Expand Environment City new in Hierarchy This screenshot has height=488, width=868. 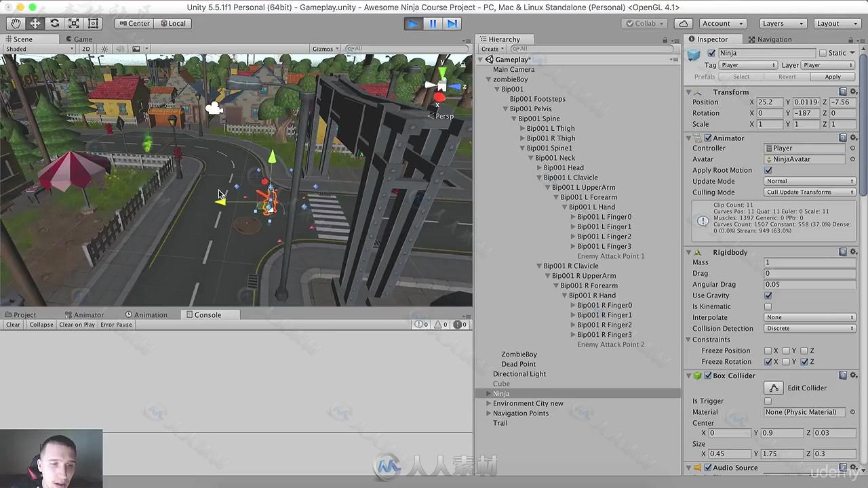point(488,403)
